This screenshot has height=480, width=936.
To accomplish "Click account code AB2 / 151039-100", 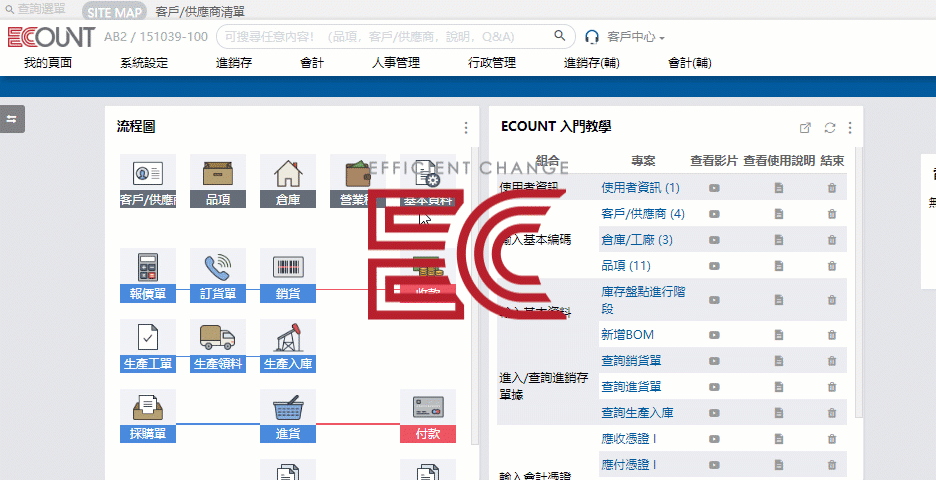I will (x=156, y=37).
